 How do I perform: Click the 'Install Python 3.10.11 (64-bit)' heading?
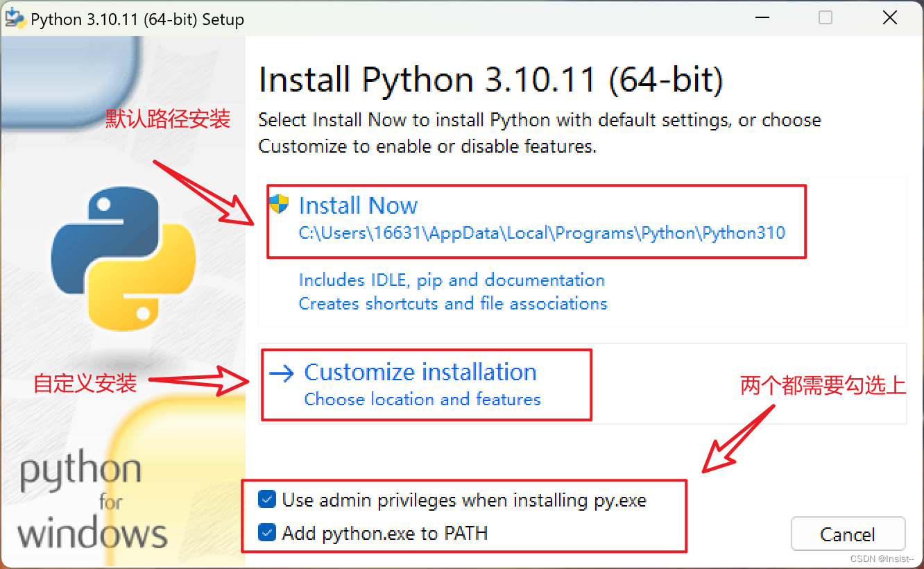(490, 80)
